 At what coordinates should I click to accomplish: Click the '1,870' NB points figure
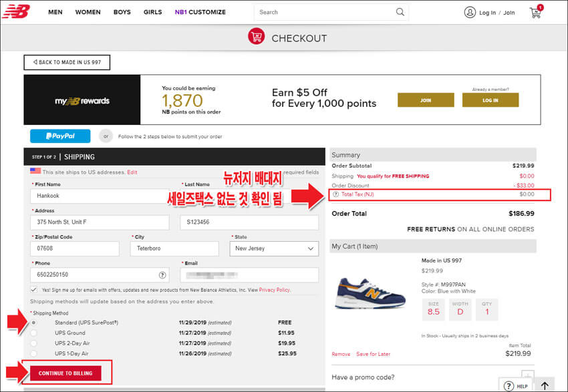(182, 100)
